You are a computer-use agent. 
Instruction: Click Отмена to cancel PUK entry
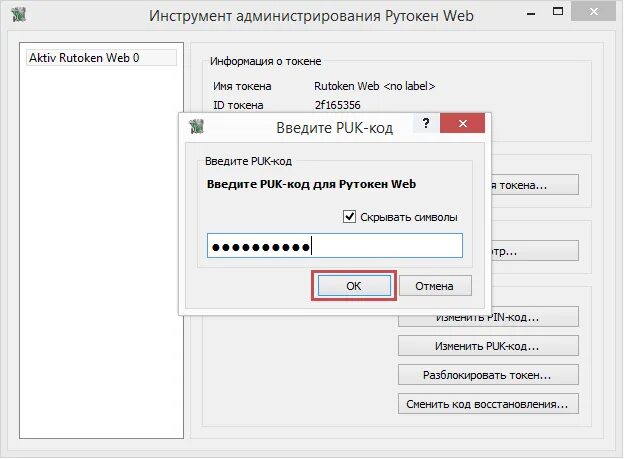(x=435, y=285)
